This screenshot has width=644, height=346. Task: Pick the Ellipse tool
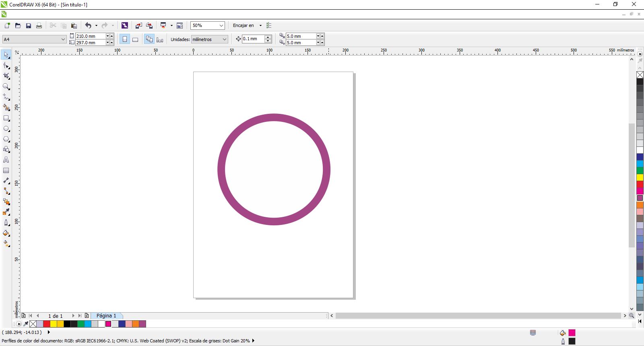coord(6,129)
